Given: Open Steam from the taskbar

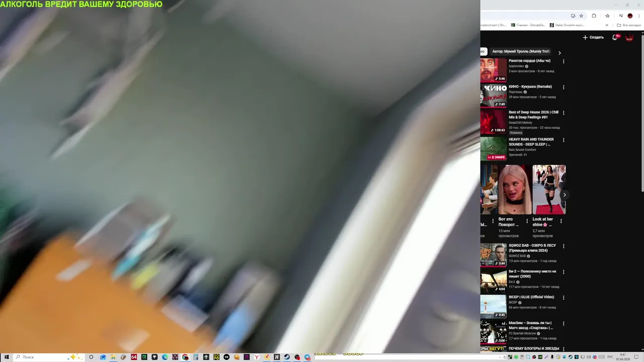Looking at the screenshot, I should (287, 357).
